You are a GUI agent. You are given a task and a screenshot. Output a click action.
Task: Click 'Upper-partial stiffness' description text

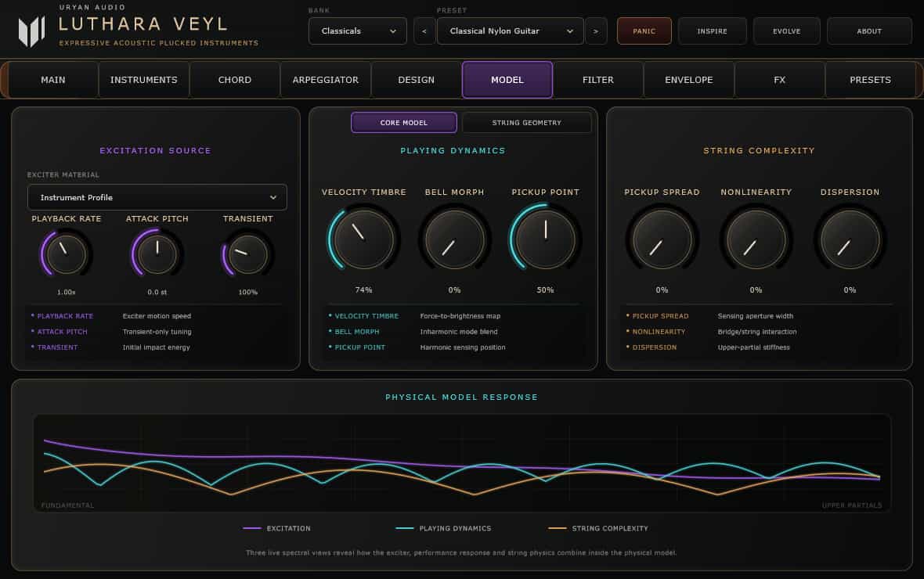pyautogui.click(x=754, y=347)
